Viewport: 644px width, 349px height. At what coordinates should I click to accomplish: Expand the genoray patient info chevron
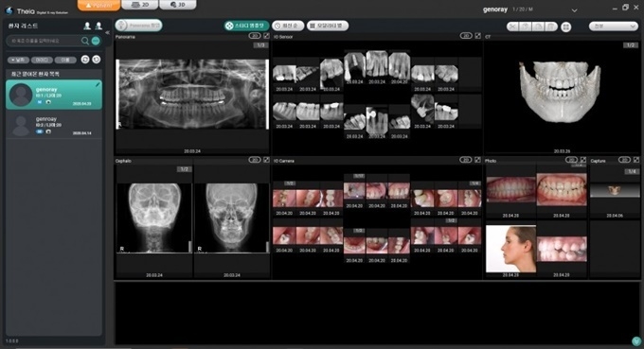click(574, 10)
